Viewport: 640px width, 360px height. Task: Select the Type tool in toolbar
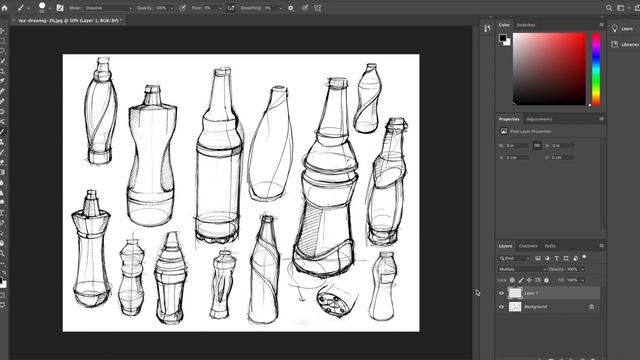click(2, 213)
